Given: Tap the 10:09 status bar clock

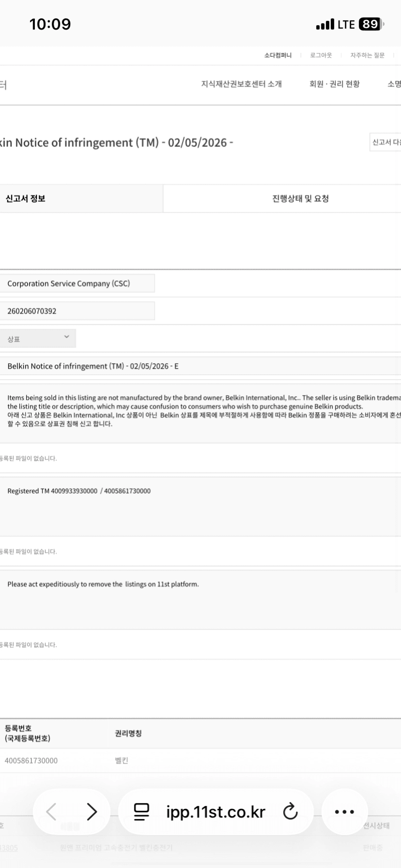Looking at the screenshot, I should (x=50, y=24).
